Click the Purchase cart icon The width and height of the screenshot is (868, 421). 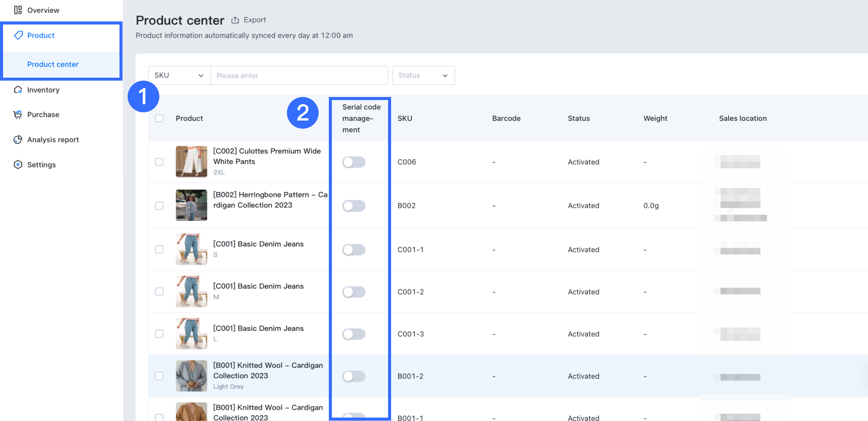(18, 115)
